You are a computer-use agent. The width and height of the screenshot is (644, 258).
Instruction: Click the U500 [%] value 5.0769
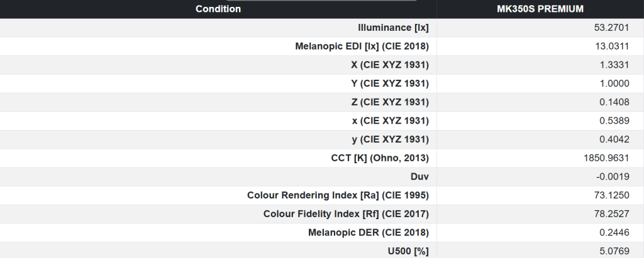click(621, 251)
